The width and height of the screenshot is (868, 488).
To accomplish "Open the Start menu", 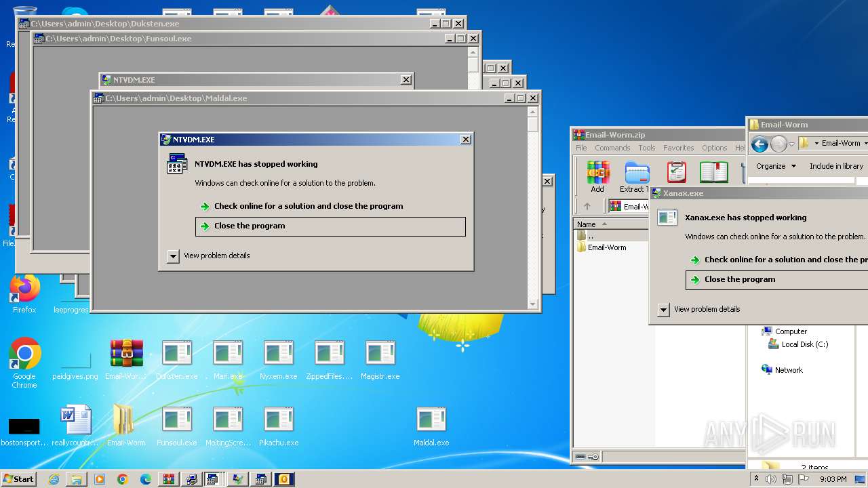I will [19, 479].
